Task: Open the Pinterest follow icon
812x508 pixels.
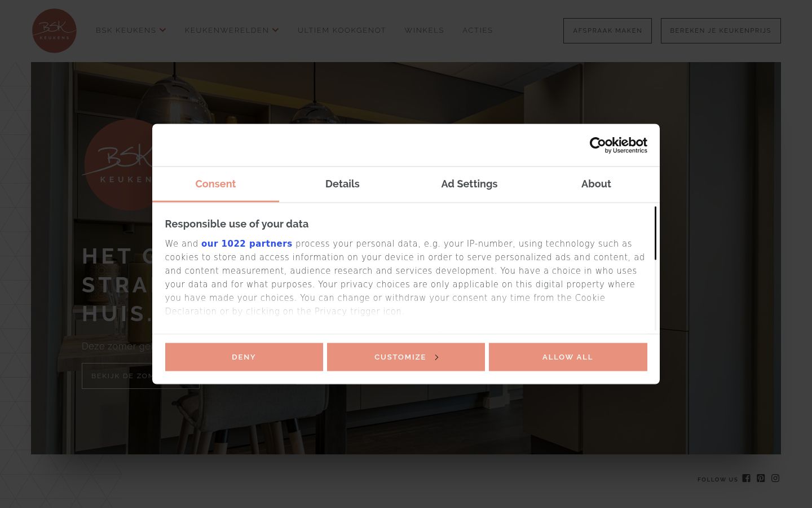Action: [x=761, y=478]
